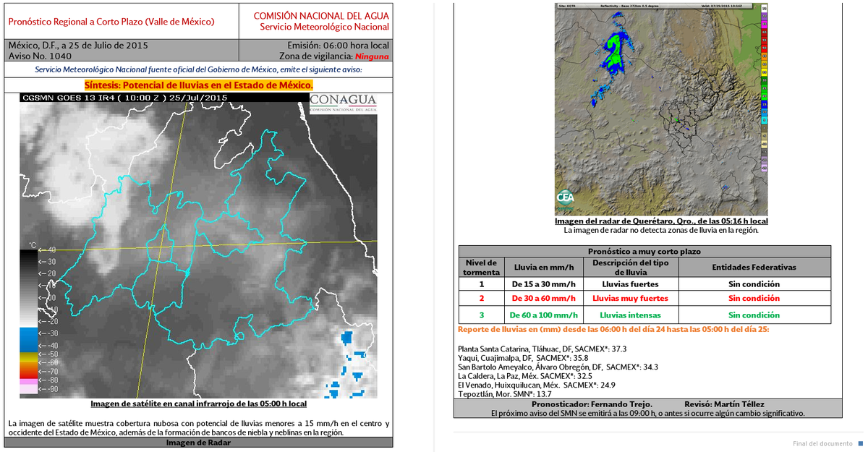This screenshot has height=452, width=868.
Task: Open the GOES 13 infrared satellite image
Action: coord(198,245)
